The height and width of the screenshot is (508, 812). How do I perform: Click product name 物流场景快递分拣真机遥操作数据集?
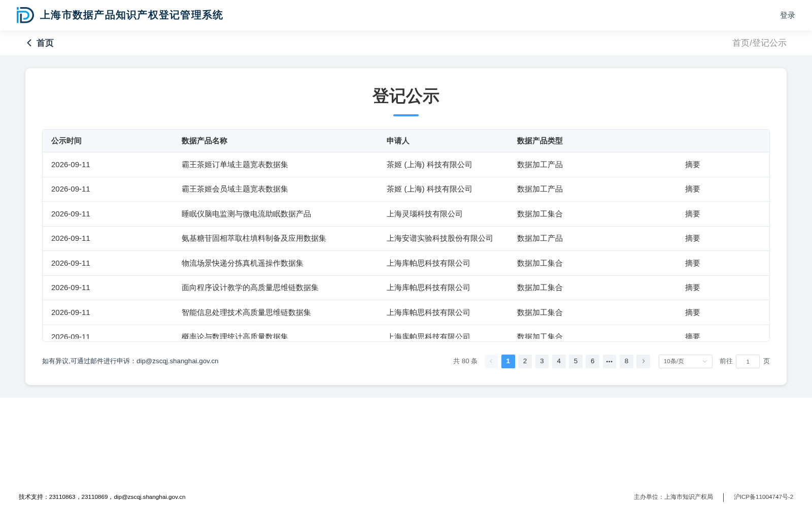[243, 263]
